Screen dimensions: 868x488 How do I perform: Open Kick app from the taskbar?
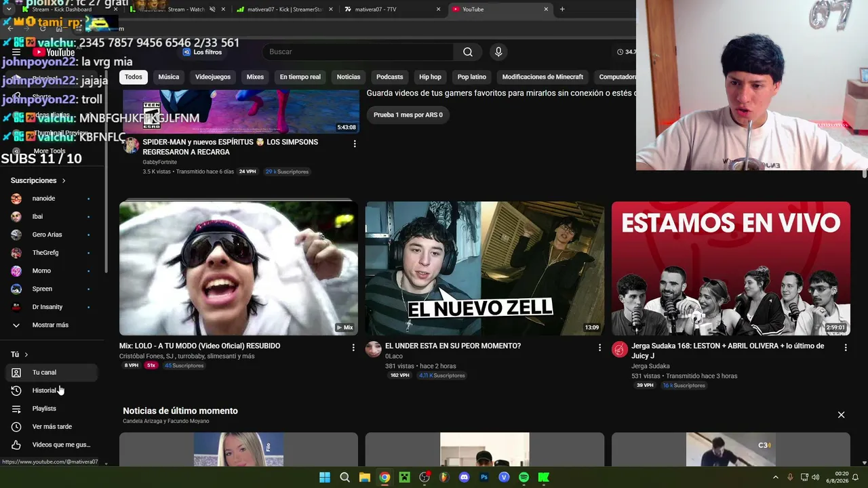coord(544,477)
